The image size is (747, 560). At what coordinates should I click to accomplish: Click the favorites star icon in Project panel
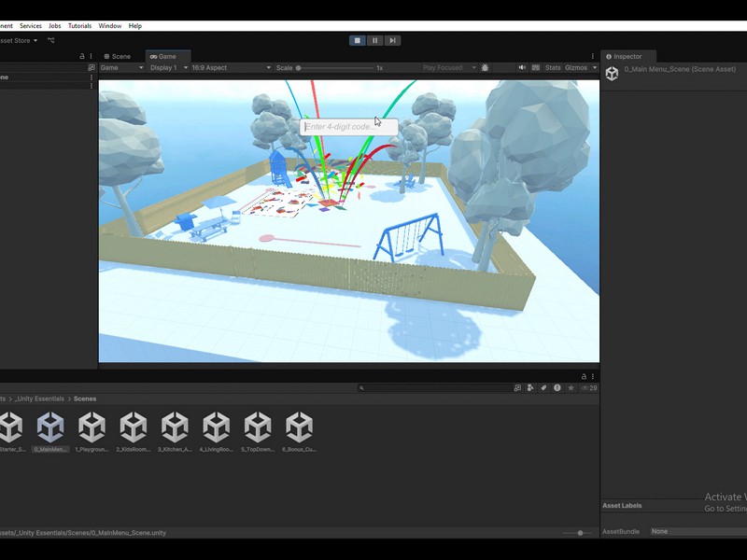[571, 387]
